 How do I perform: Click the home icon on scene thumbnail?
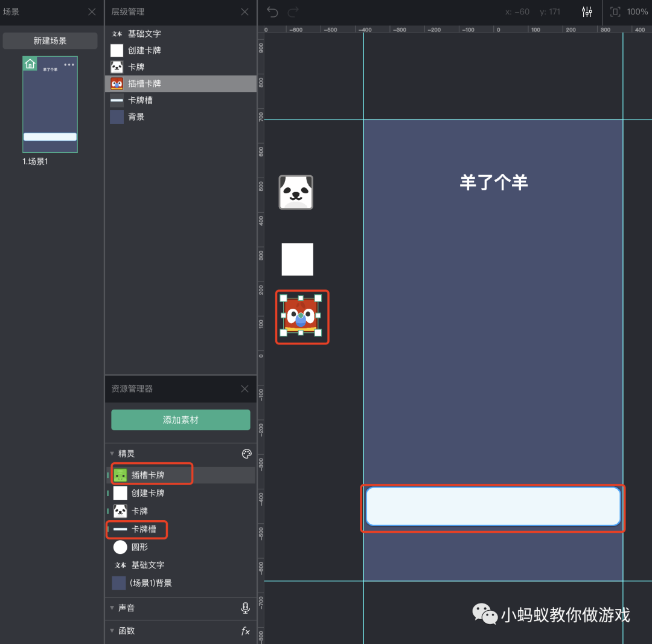coord(30,63)
